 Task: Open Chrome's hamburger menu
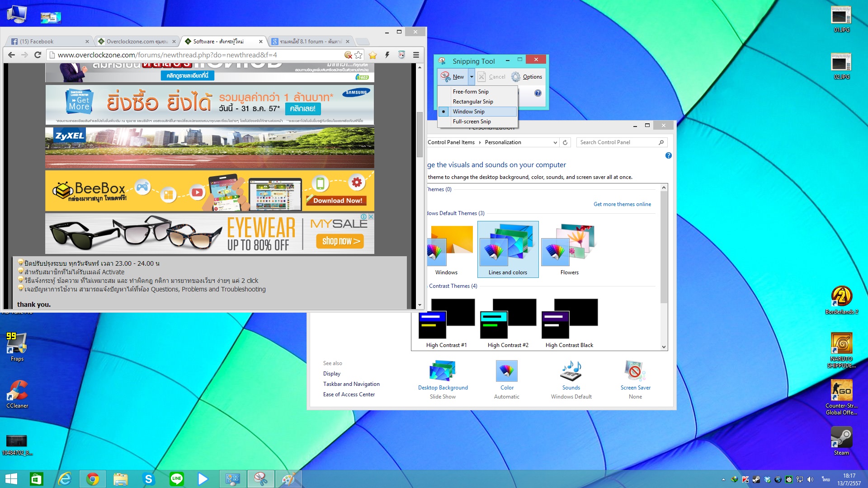click(x=416, y=55)
